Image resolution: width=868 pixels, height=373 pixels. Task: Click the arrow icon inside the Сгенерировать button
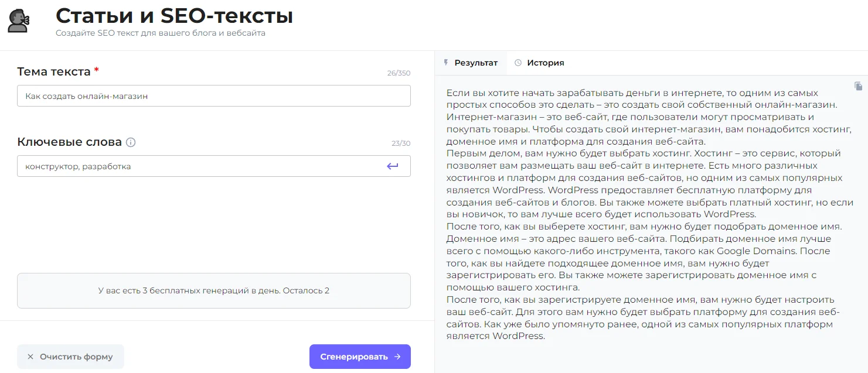[397, 357]
